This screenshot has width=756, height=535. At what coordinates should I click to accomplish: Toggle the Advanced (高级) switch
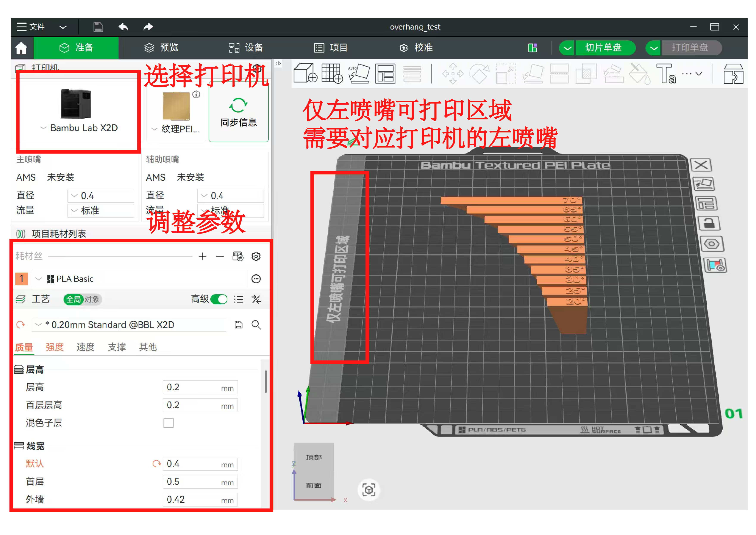click(x=219, y=299)
